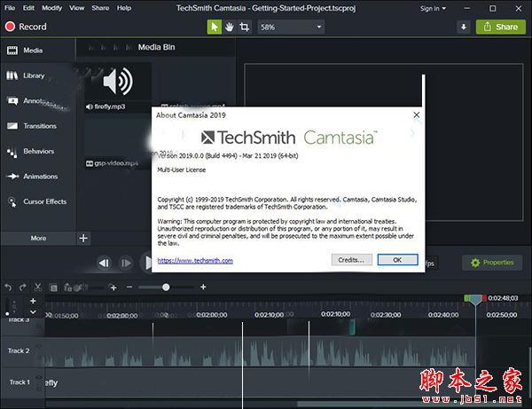Open the www.techsmith.com link
The image size is (532, 409).
click(195, 261)
